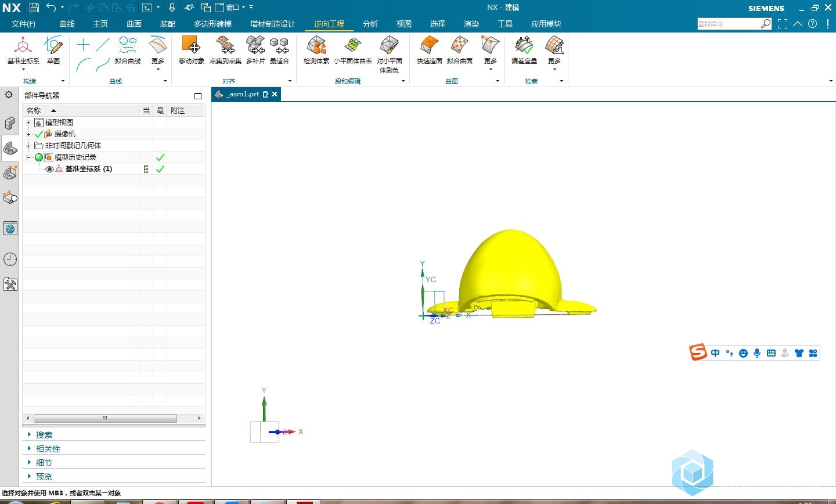Open the 快速造面 rapid surfacing tool
The height and width of the screenshot is (504, 836).
click(x=430, y=50)
